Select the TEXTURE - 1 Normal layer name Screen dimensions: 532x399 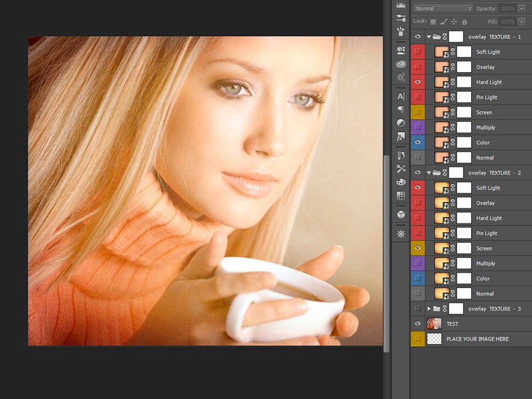tap(485, 157)
